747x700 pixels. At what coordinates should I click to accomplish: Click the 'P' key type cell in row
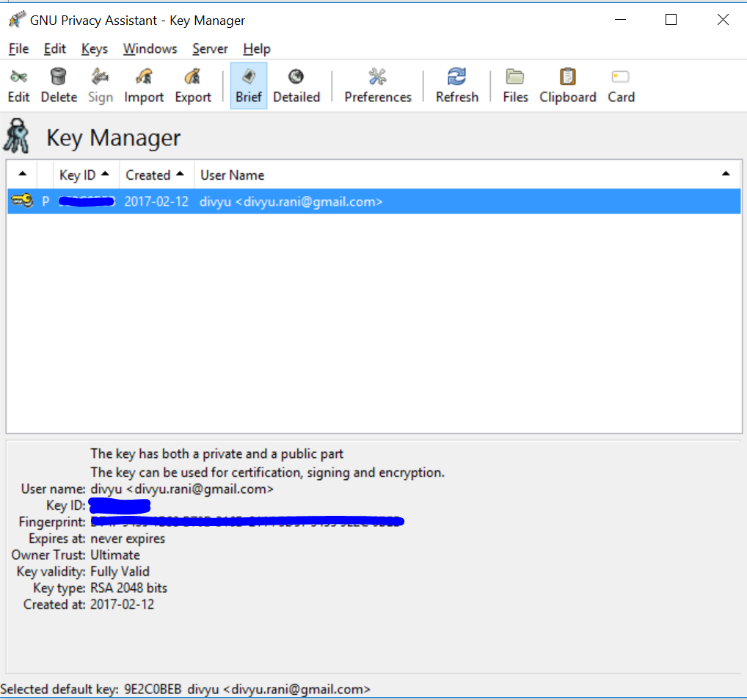coord(45,202)
